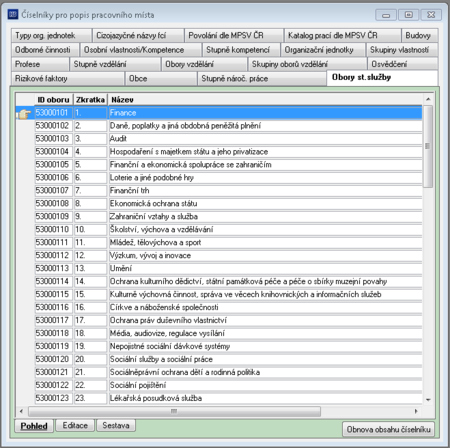Viewport: 450px width, 448px height.
Task: Click the horizontal scrollbar thumb
Action: pyautogui.click(x=174, y=411)
